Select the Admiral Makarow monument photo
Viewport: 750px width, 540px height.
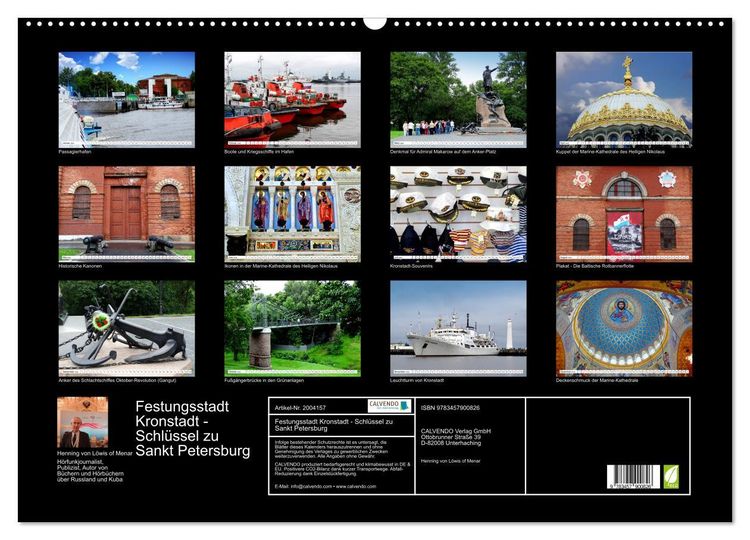[x=458, y=99]
